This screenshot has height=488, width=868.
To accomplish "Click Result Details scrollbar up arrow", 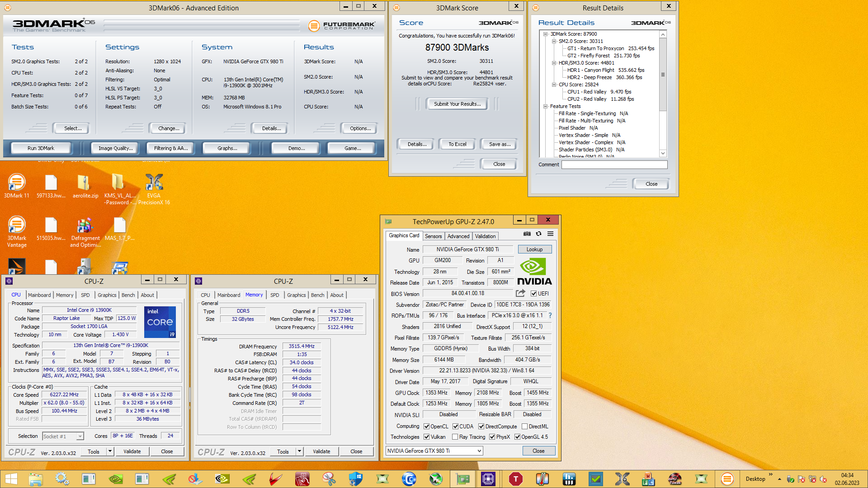I will point(663,35).
